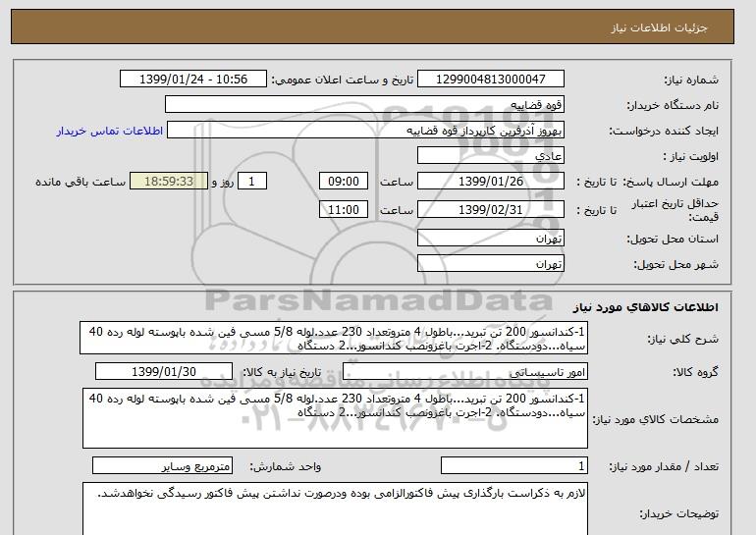
Task: Open buyer contact information link
Action: [x=109, y=131]
